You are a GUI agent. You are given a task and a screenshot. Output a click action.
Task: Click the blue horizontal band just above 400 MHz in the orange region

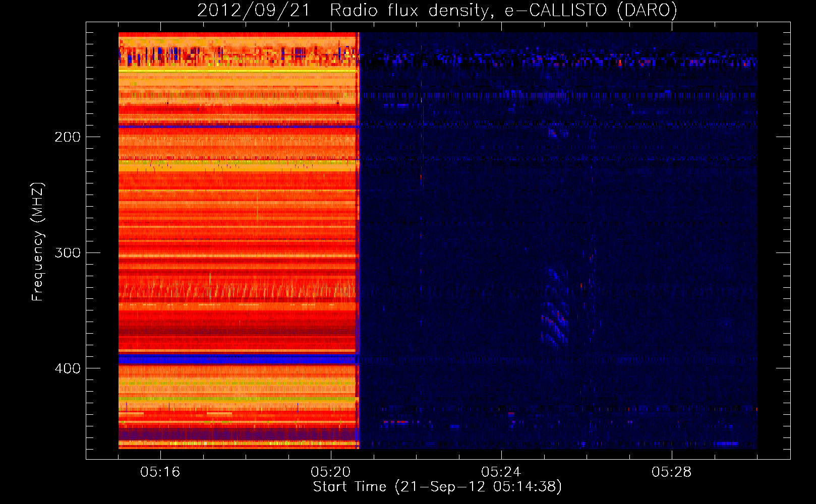pos(238,359)
